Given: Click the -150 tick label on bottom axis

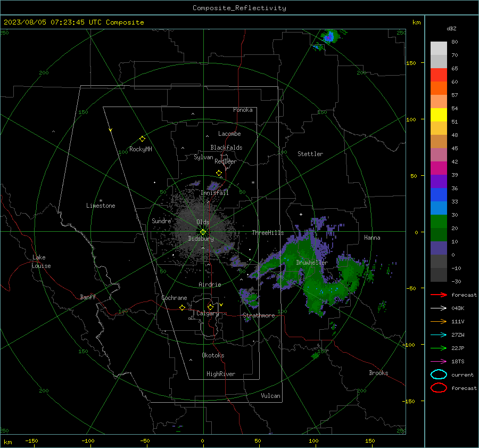Looking at the screenshot, I should pyautogui.click(x=31, y=441).
